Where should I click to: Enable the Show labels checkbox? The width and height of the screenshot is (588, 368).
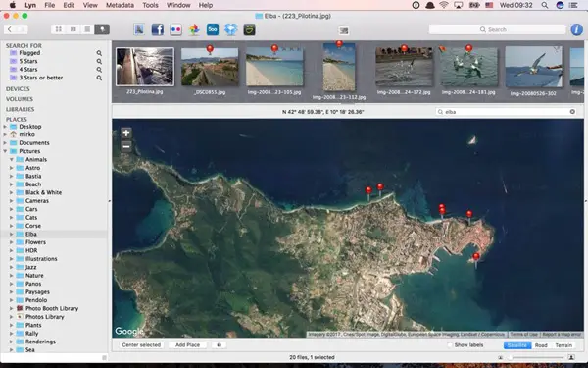click(x=450, y=345)
